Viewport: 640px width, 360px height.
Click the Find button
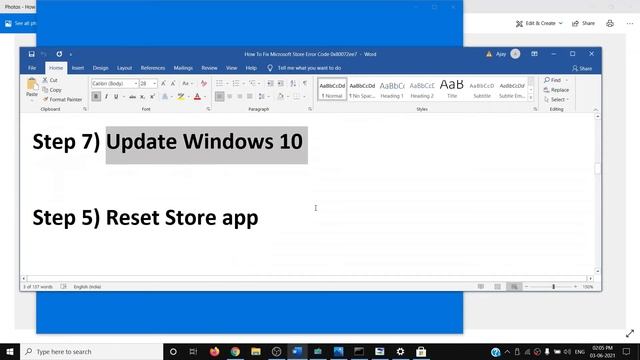(553, 80)
